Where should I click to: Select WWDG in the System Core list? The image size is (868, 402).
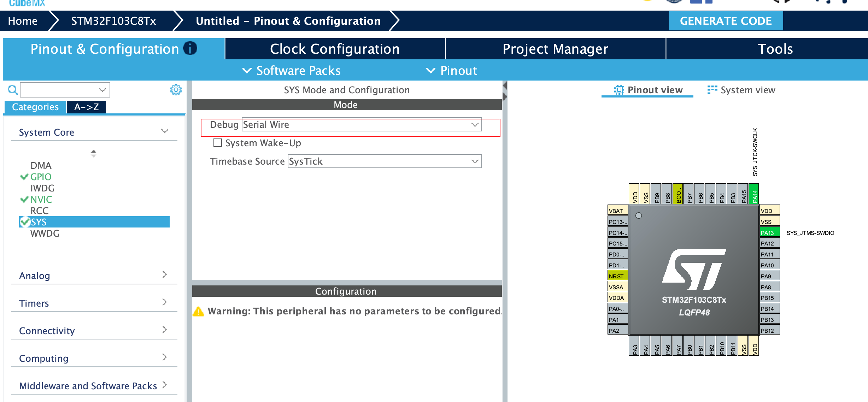pos(45,233)
